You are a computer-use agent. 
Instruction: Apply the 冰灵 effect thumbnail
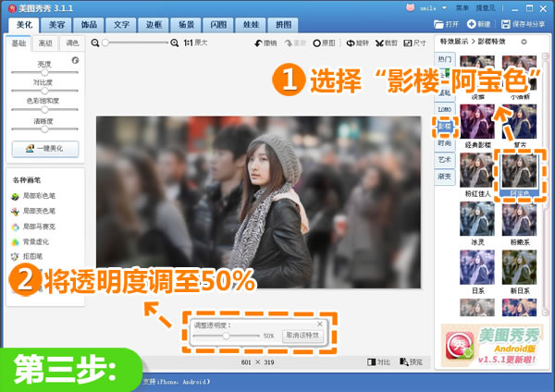point(477,218)
